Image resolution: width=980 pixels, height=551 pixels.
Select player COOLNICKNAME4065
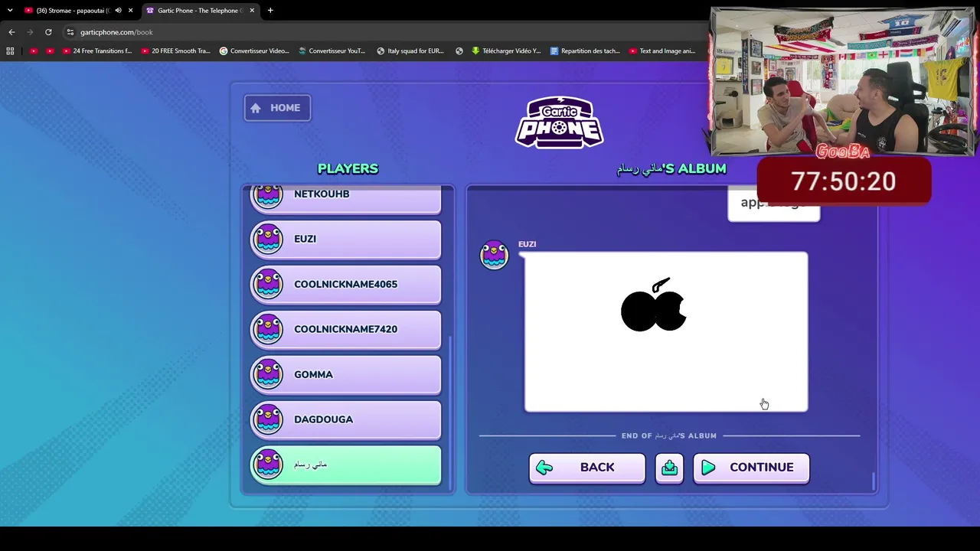point(345,285)
